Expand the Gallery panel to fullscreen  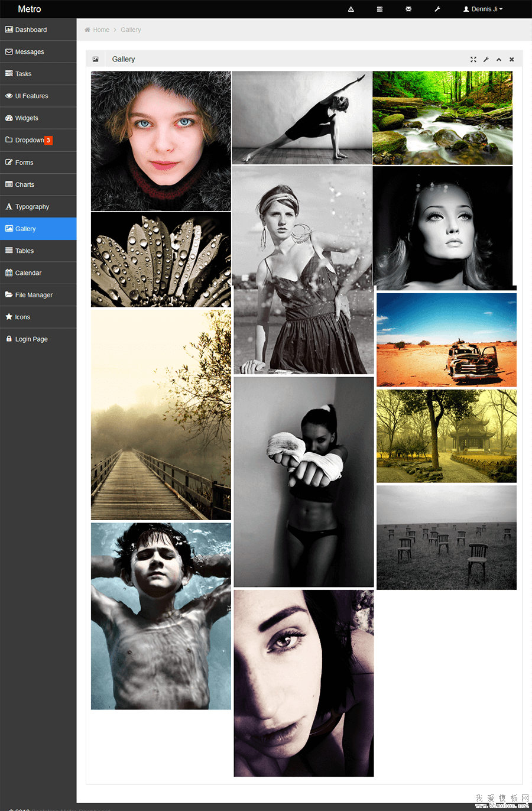click(x=473, y=60)
